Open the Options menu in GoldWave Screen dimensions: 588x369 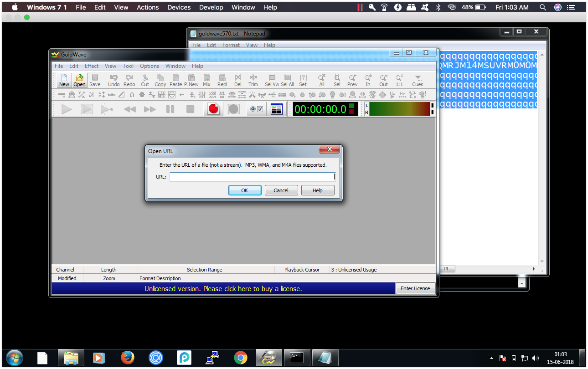click(150, 66)
